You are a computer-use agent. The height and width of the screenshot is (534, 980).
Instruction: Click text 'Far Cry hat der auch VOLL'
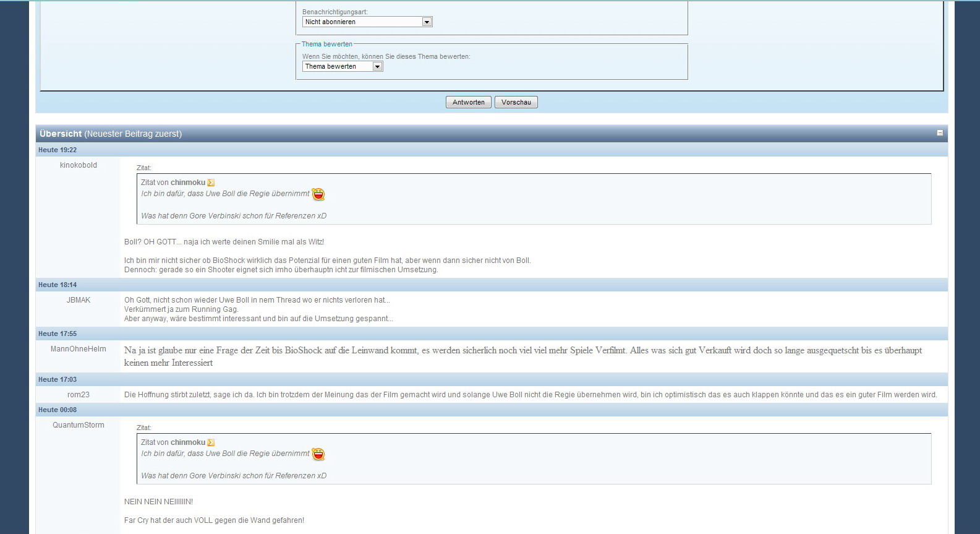pos(168,520)
